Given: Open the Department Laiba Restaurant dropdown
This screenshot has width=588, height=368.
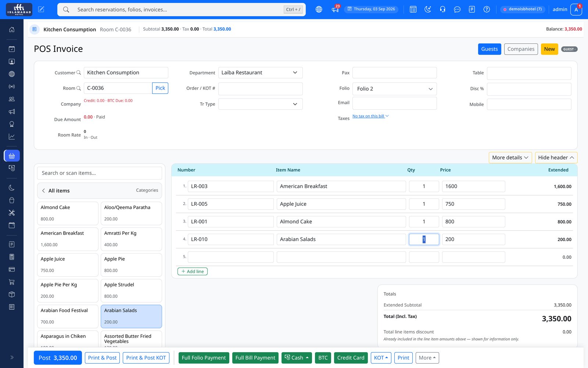Looking at the screenshot, I should coord(260,72).
